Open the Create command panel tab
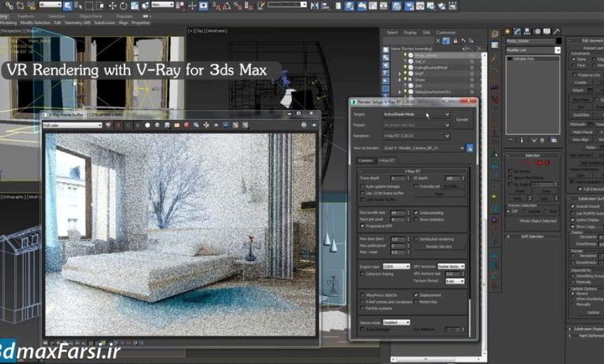 [508, 32]
